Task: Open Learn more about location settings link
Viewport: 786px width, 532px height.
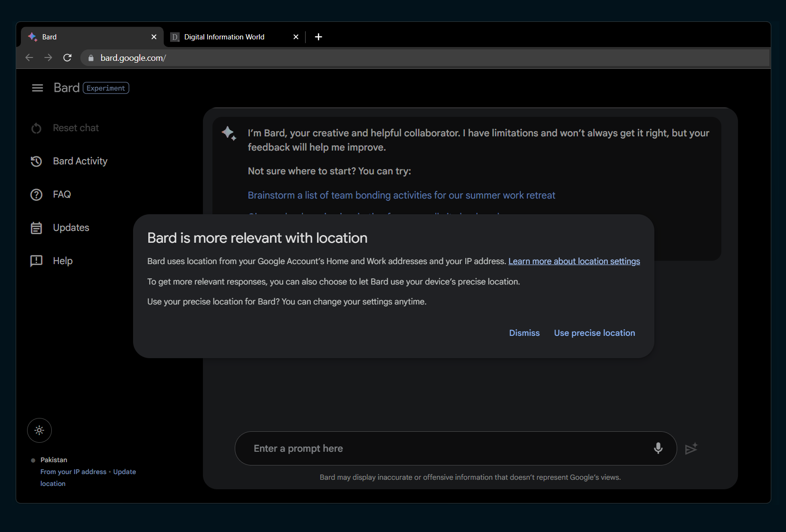Action: pyautogui.click(x=574, y=261)
